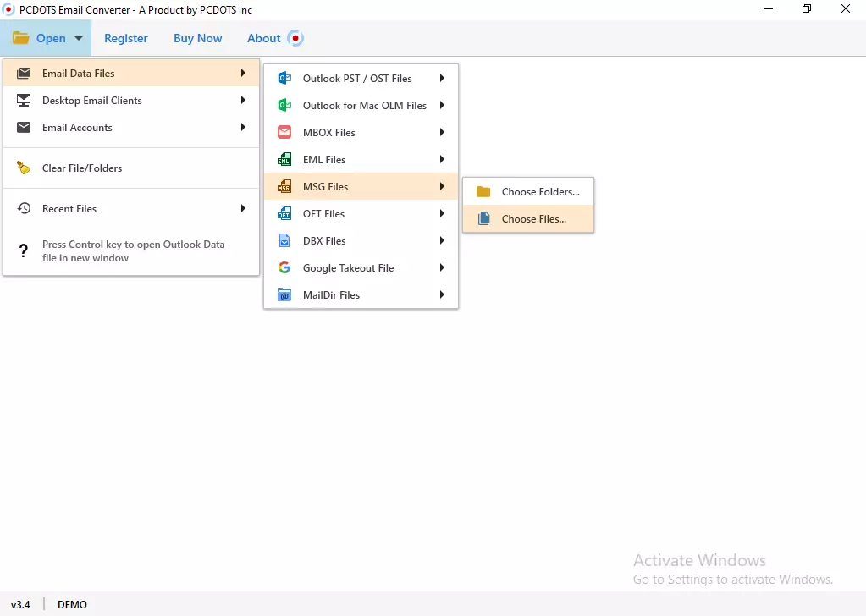Expand the Google Takeout File submenu arrow
The width and height of the screenshot is (866, 616).
(x=442, y=267)
